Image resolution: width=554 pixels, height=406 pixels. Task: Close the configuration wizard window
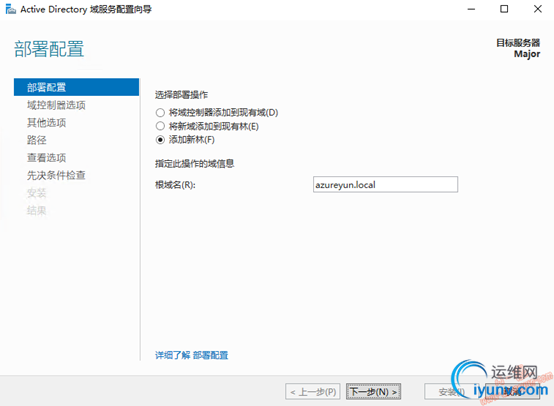point(537,9)
